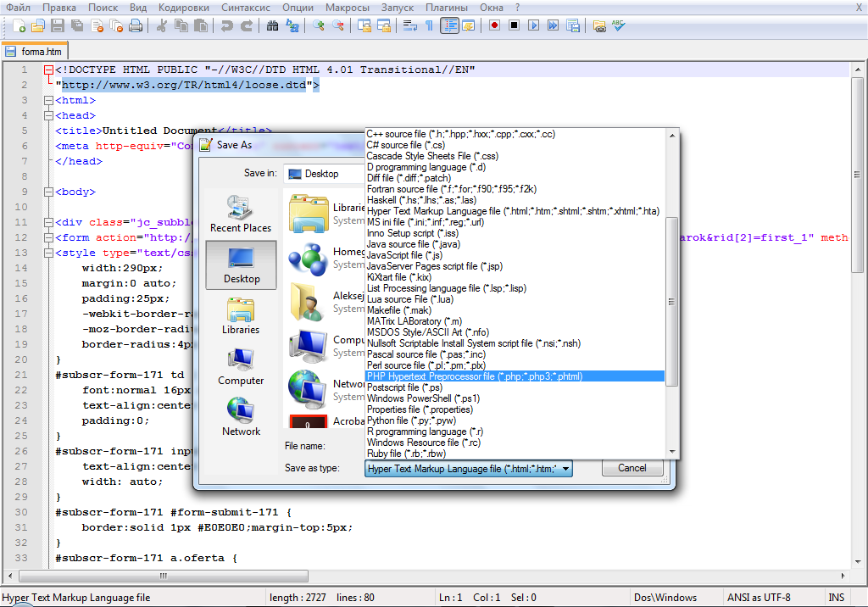Click the Undo toolbar icon
This screenshot has height=607, width=868.
pos(226,25)
